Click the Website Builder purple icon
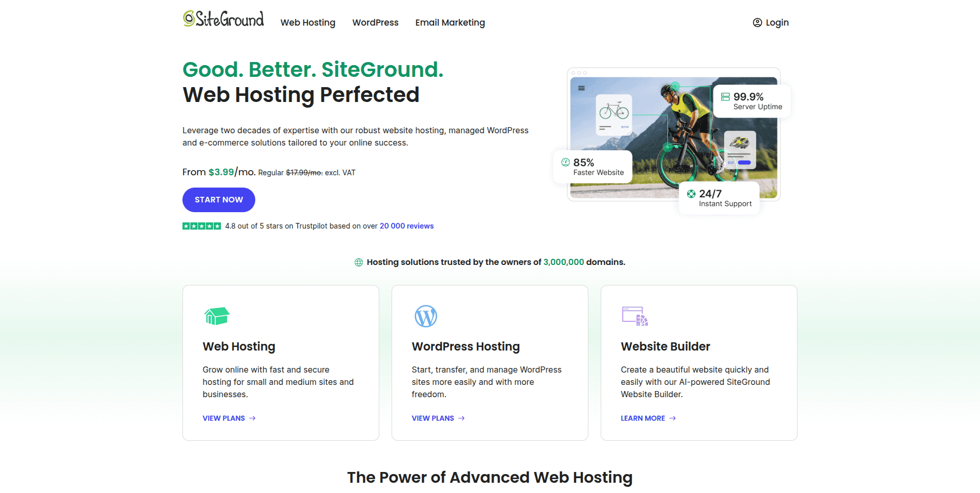The width and height of the screenshot is (980, 493). click(x=635, y=316)
